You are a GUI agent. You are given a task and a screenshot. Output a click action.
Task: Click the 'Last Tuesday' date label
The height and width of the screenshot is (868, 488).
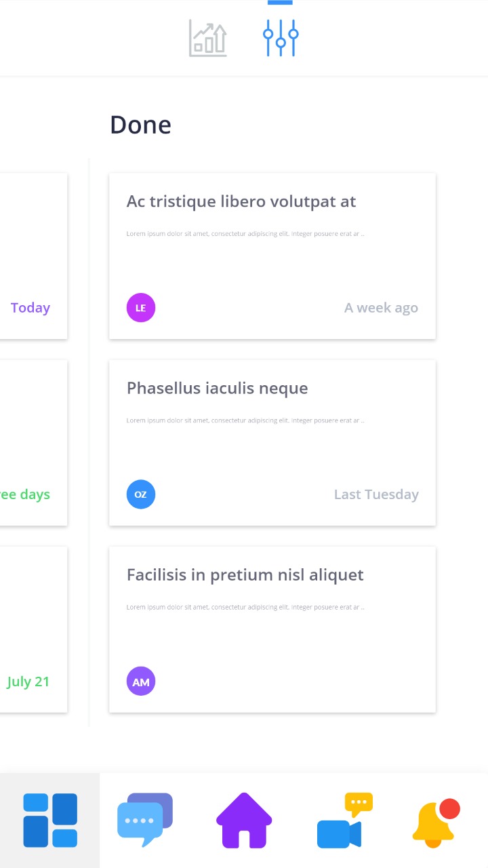(x=376, y=494)
